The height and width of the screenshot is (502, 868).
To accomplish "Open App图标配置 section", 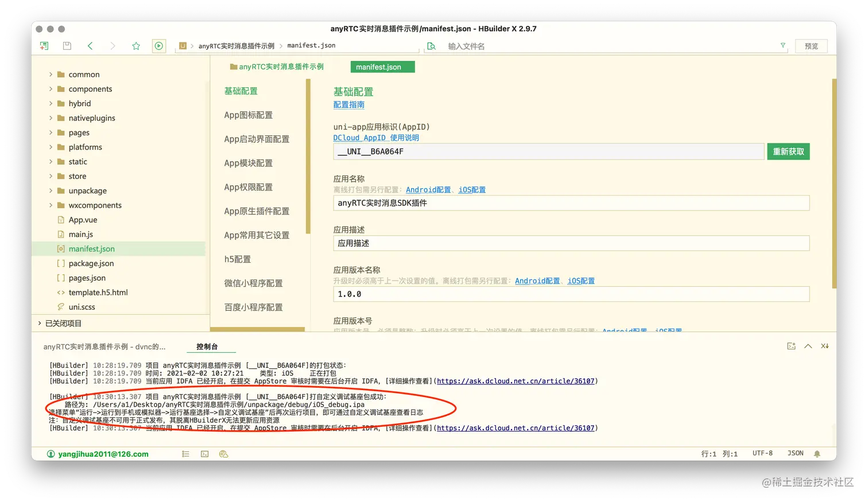I will click(x=249, y=115).
